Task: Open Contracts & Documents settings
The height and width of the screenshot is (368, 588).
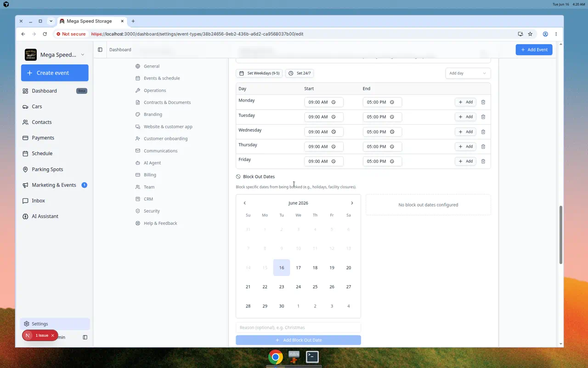Action: coord(167,103)
